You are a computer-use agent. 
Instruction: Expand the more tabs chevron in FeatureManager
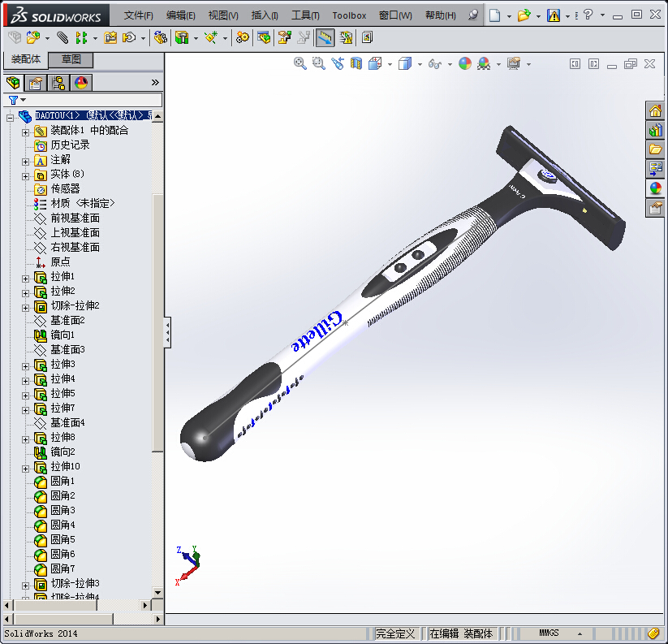155,83
